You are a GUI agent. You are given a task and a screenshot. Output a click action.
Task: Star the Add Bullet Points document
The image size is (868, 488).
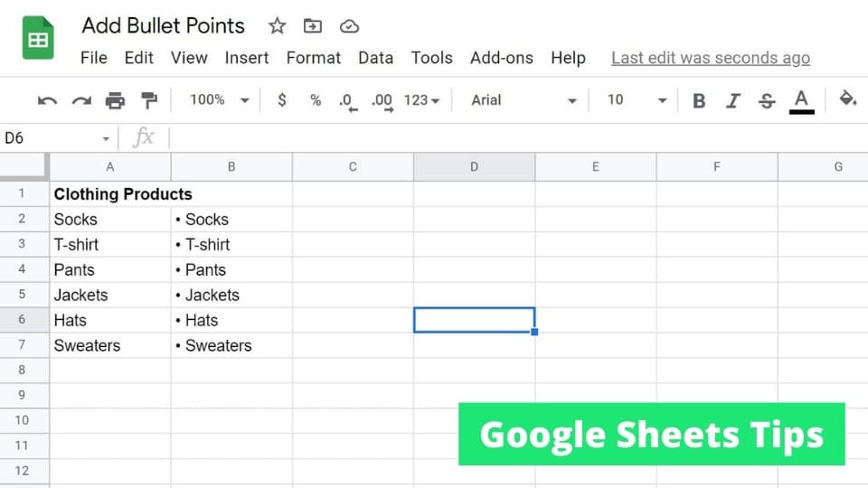pos(277,26)
